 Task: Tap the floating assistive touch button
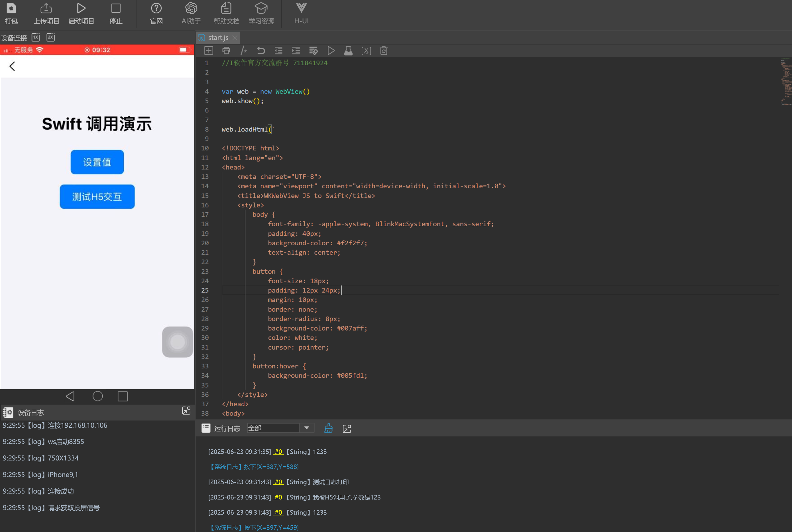(x=178, y=342)
